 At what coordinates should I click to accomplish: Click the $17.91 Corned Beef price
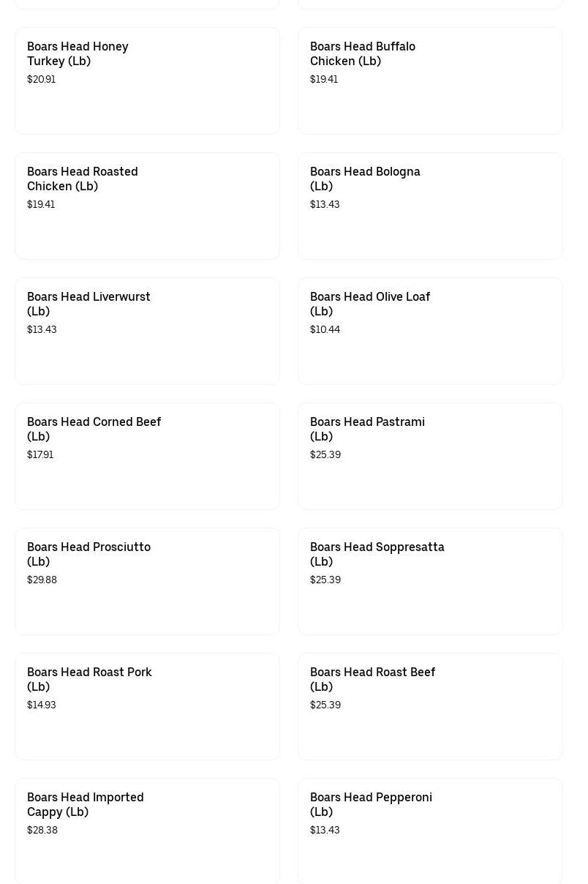pyautogui.click(x=40, y=454)
